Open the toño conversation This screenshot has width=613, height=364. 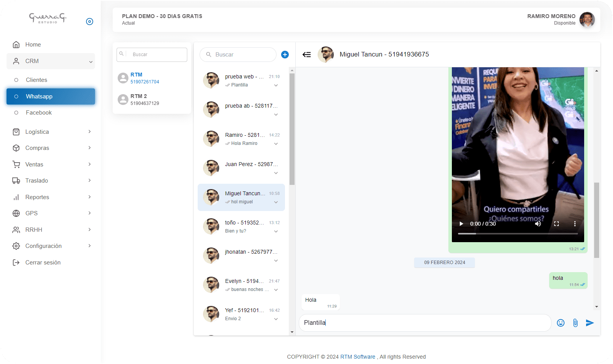pos(241,226)
